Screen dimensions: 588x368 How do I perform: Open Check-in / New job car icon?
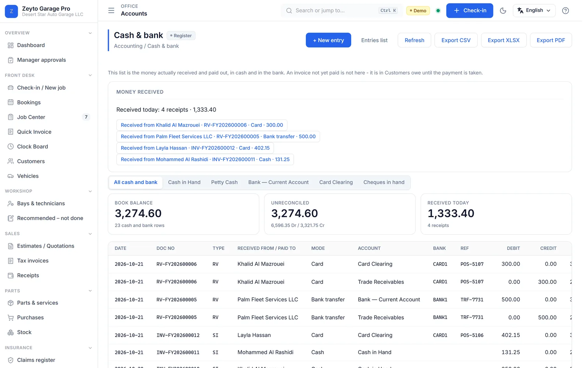tap(11, 88)
